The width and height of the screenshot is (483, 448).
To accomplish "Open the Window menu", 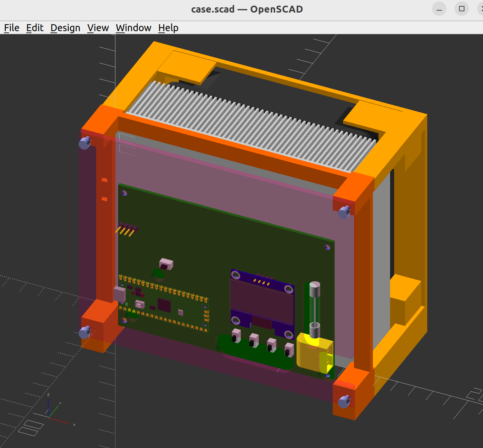I will (x=133, y=28).
